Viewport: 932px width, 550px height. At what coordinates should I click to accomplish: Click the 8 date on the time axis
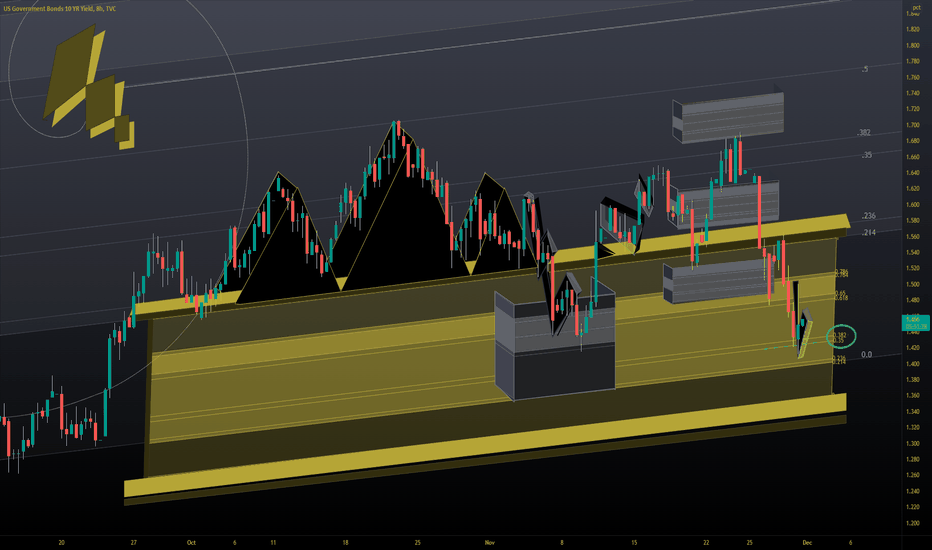pos(562,542)
